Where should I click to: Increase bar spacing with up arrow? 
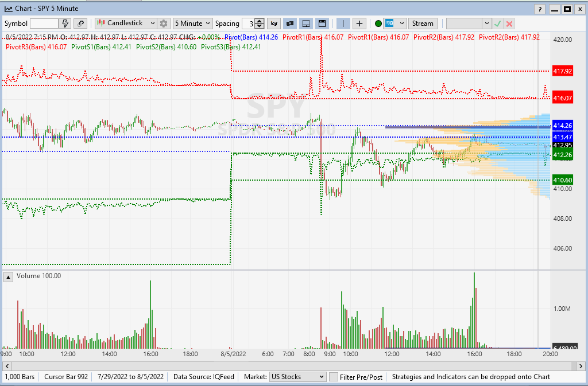point(260,21)
